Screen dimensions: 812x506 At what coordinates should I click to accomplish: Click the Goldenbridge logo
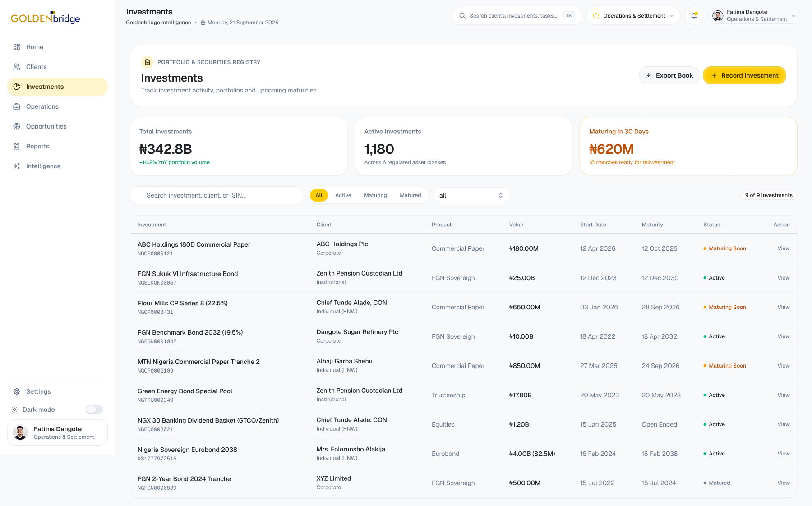coord(46,18)
